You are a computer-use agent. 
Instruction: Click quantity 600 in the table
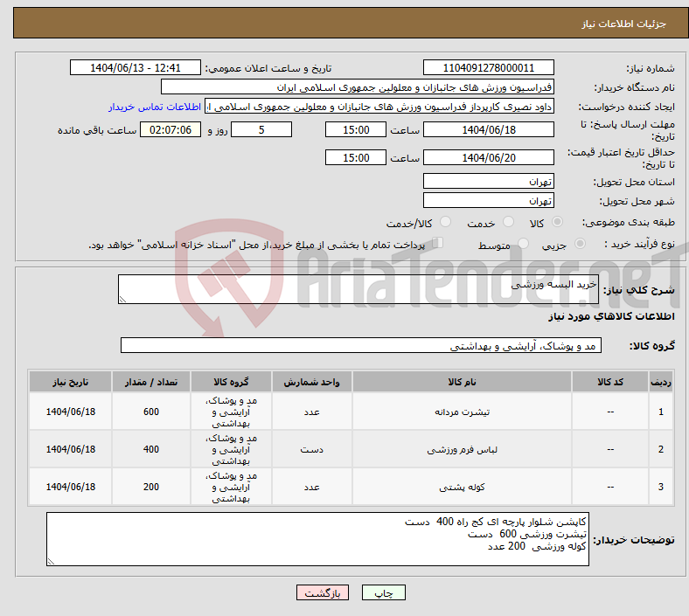point(151,412)
